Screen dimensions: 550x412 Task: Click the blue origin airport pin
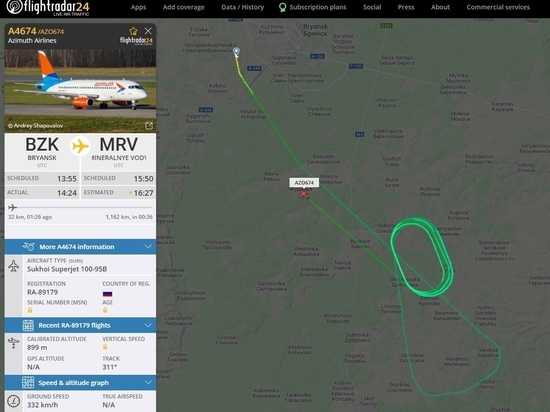tap(237, 52)
